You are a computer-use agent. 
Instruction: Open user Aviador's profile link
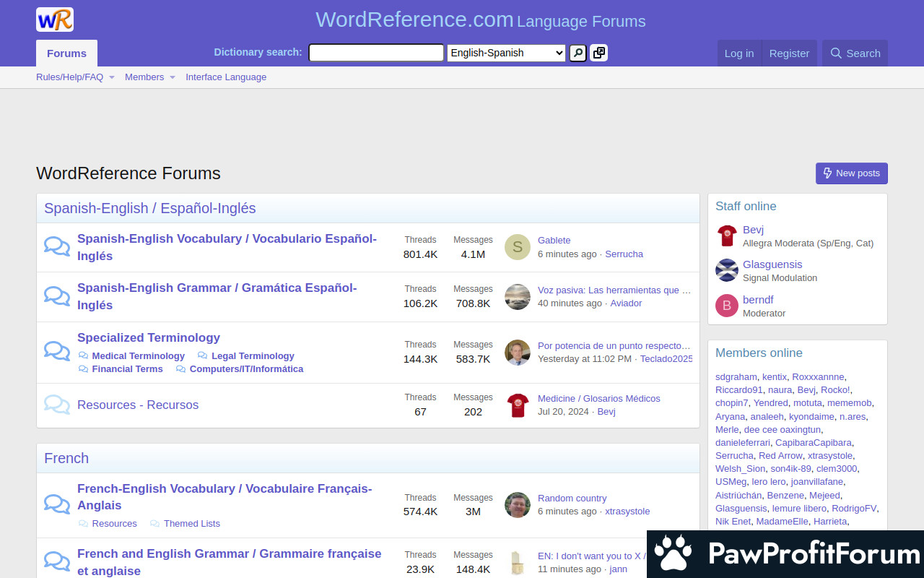coord(626,303)
